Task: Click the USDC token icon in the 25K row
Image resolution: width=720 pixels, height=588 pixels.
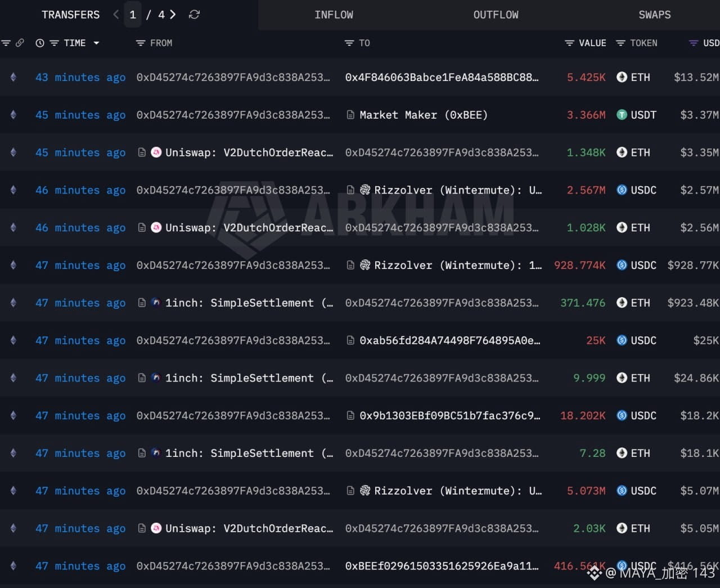Action: tap(622, 340)
